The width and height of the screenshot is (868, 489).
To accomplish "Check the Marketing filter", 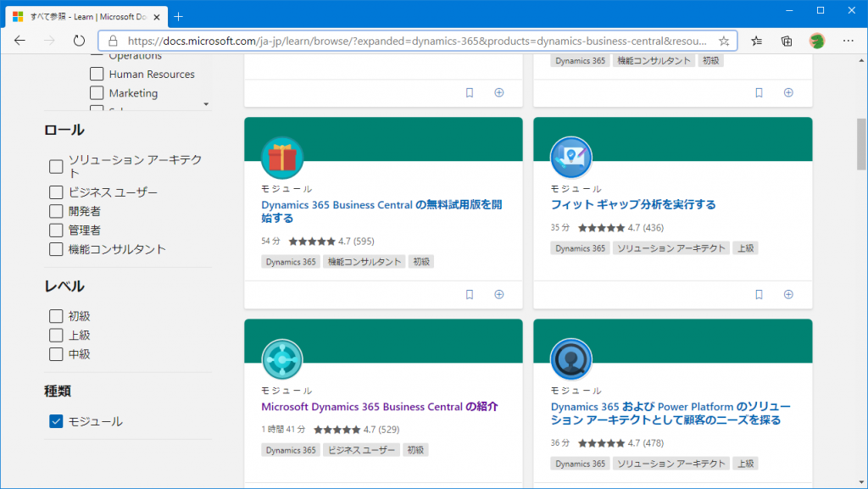I will 97,93.
